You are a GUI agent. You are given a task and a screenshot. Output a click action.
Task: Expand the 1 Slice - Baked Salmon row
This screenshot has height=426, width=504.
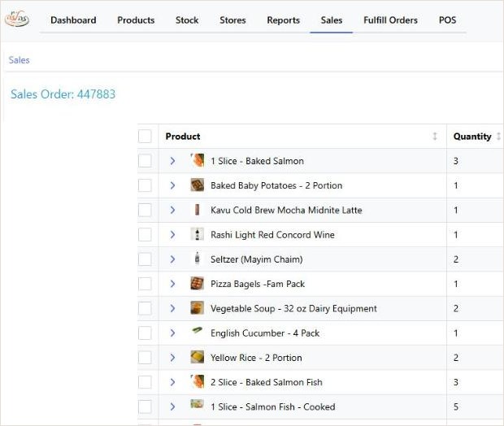click(172, 161)
